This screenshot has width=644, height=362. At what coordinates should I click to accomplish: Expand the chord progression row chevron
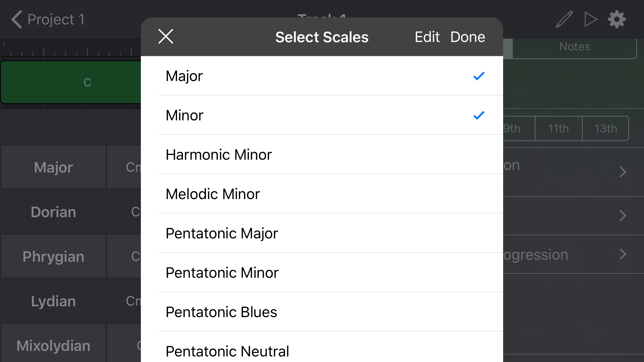(622, 254)
